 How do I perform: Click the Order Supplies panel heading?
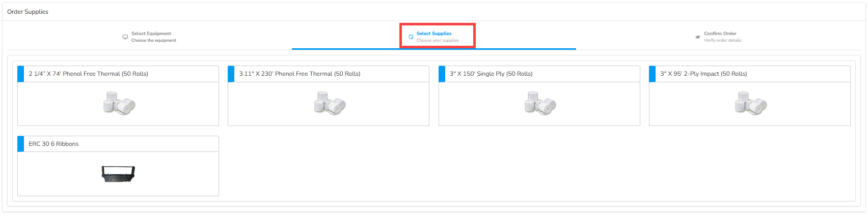click(28, 12)
